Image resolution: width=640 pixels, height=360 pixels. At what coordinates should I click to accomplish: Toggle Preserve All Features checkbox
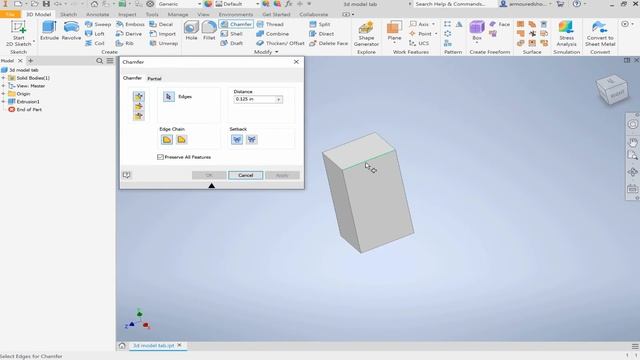(160, 157)
